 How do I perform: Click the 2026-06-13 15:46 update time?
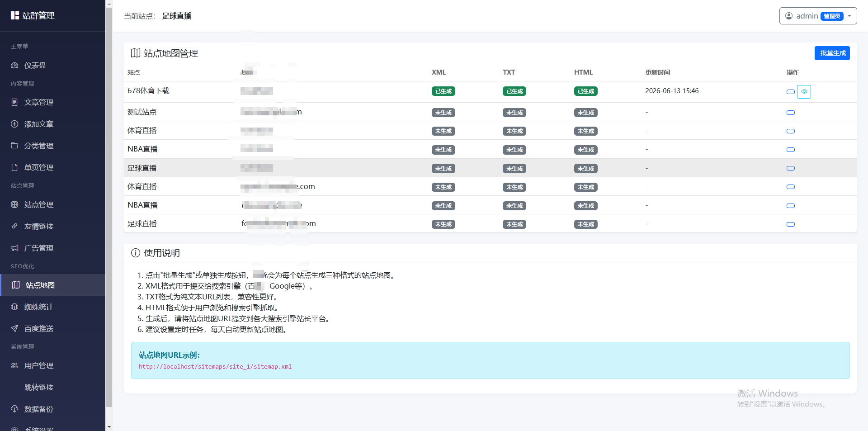pos(672,91)
